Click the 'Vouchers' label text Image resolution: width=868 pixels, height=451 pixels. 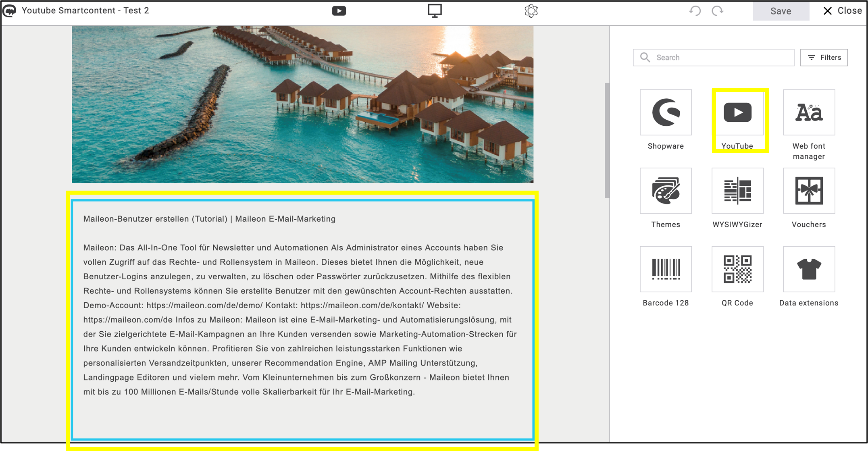809,224
